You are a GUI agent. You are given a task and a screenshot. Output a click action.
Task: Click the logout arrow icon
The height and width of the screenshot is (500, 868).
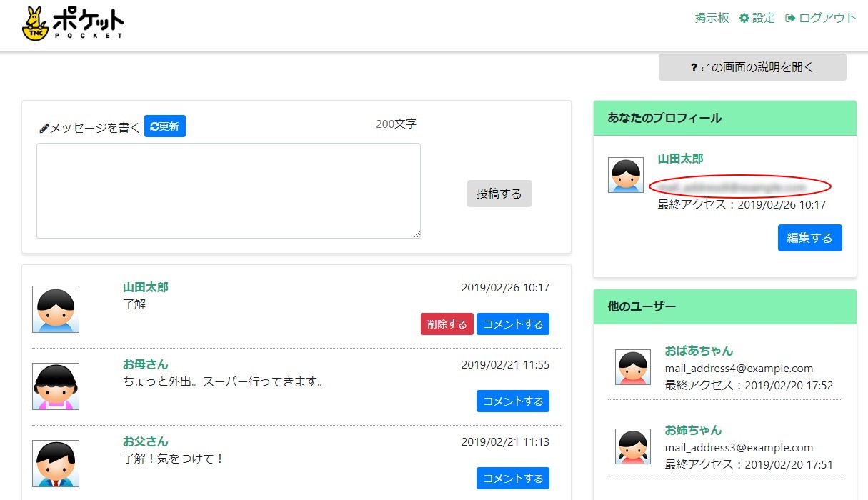click(x=790, y=18)
